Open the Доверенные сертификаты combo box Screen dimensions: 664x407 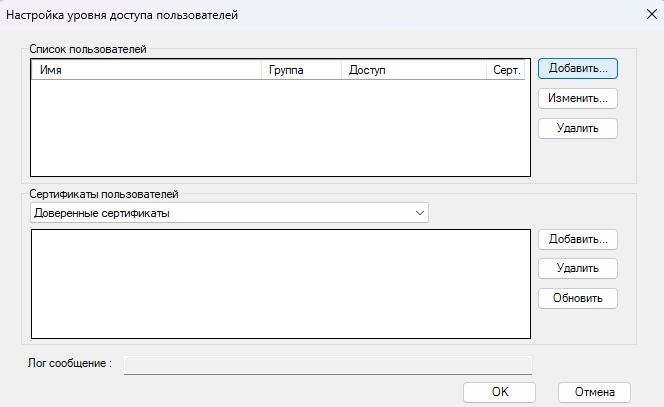(x=220, y=213)
